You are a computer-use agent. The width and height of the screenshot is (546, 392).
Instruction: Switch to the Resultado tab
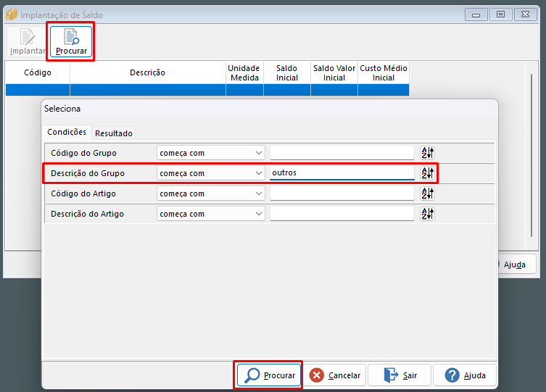pyautogui.click(x=114, y=133)
